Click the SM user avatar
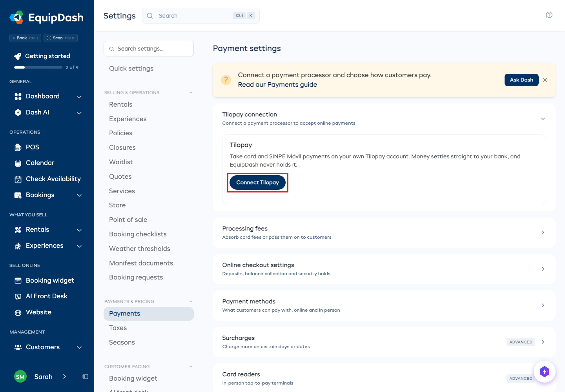 [20, 377]
